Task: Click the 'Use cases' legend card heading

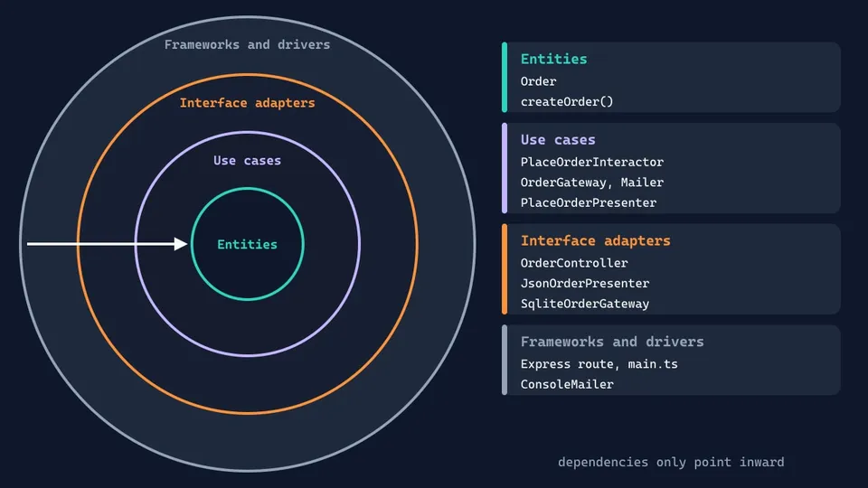Action: tap(558, 140)
